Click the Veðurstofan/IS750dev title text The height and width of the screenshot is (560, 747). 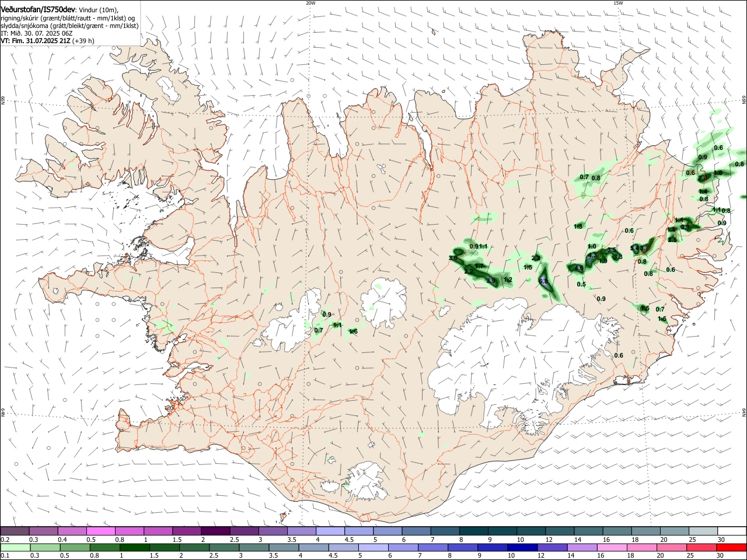click(x=39, y=10)
